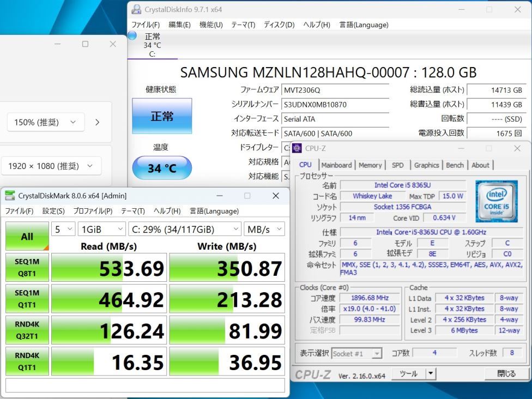The image size is (532, 399).
Task: Click the CrystalDiskInfo title bar icon
Action: click(137, 9)
